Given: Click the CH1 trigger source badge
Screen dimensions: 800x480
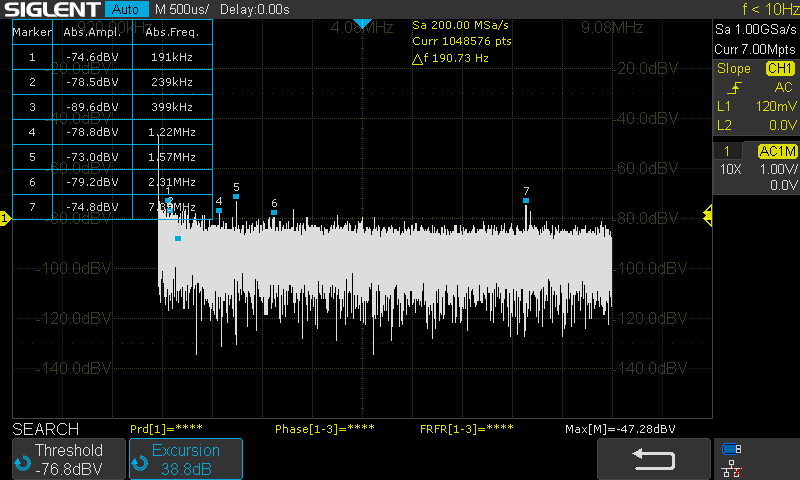Looking at the screenshot, I should tap(780, 68).
